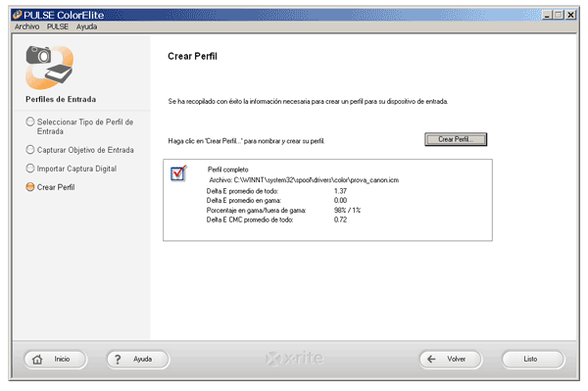Image resolution: width=588 pixels, height=391 pixels.
Task: Maximize the PULSE ColorElite window
Action: (x=559, y=15)
